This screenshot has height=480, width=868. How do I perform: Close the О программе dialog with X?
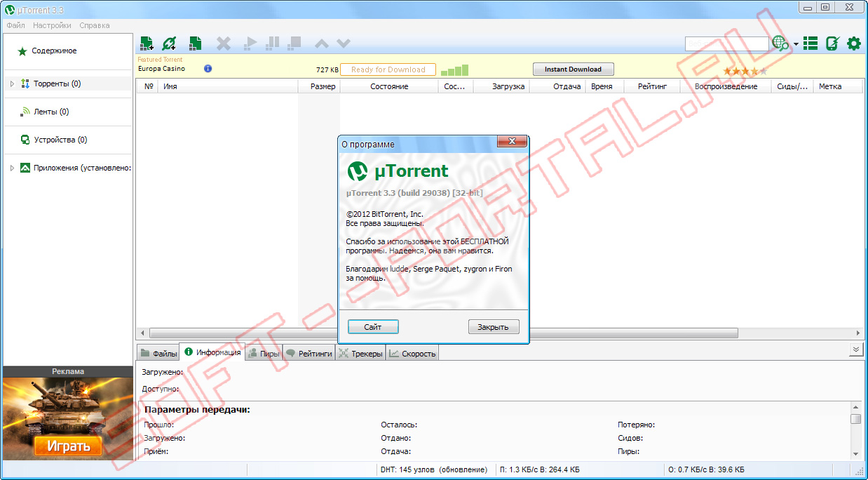coord(512,142)
